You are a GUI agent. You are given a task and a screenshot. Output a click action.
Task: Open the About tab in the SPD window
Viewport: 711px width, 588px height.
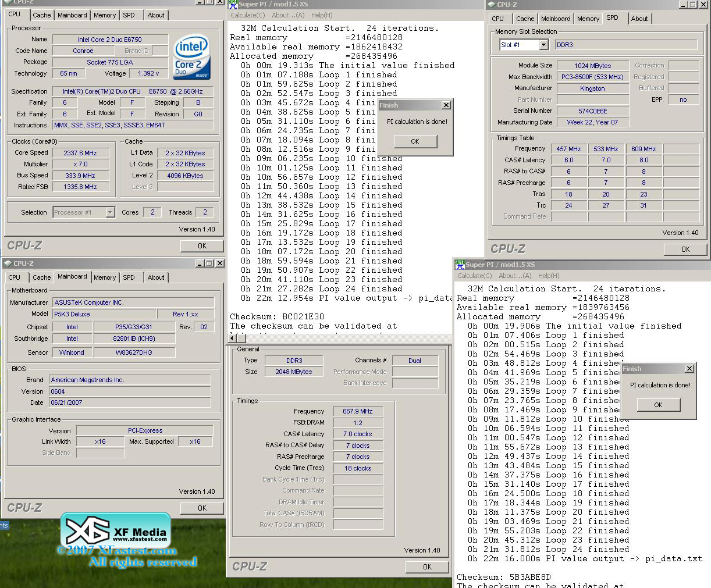tap(639, 19)
